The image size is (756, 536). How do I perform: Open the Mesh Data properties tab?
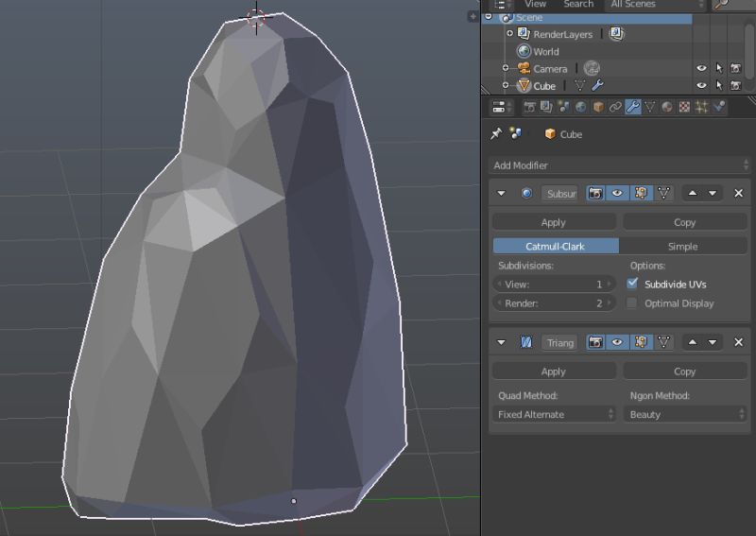click(x=650, y=107)
